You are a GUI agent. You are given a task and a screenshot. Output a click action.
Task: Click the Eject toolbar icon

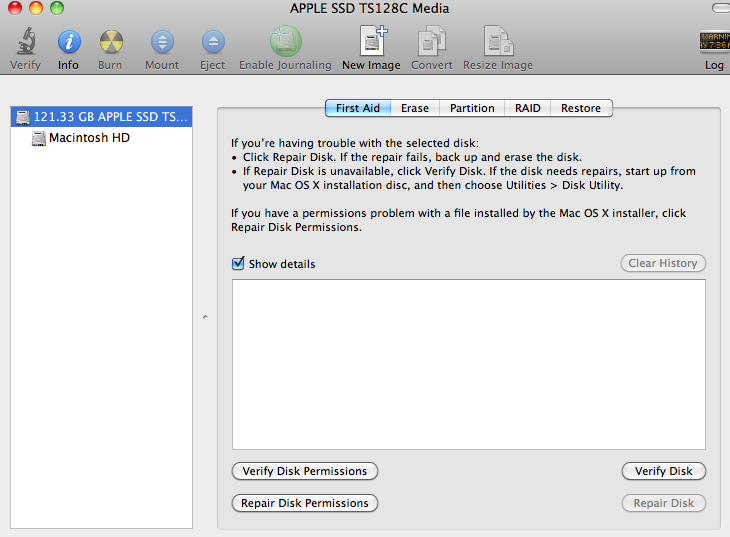(213, 42)
